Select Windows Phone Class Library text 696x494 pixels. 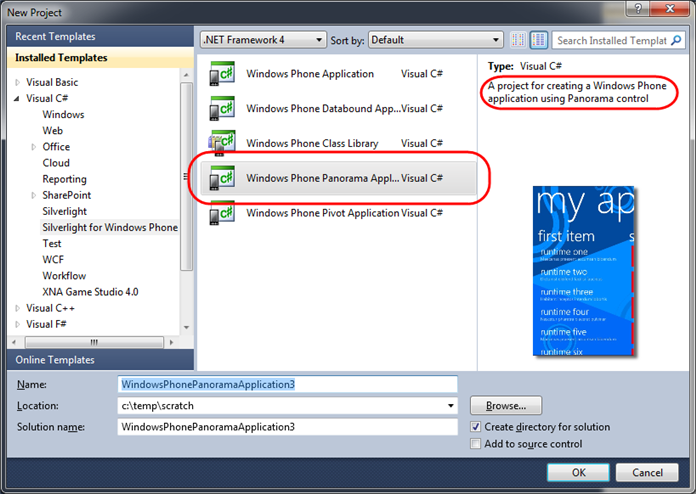[312, 143]
